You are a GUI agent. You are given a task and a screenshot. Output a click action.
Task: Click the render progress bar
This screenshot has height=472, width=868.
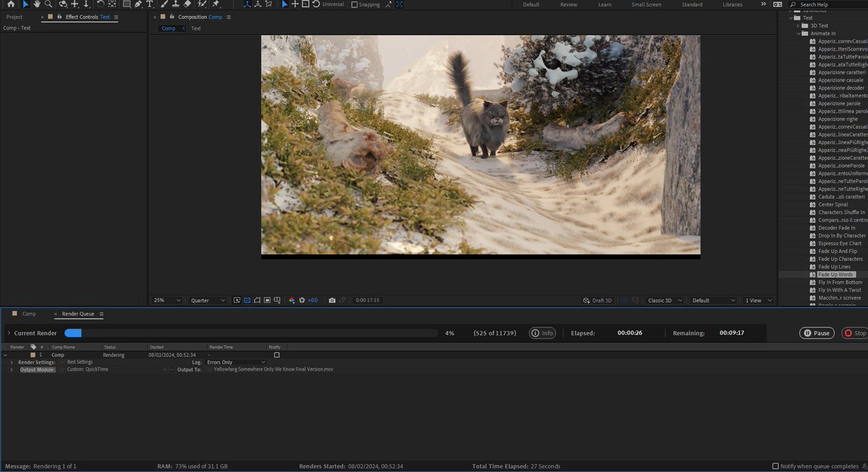pos(251,333)
